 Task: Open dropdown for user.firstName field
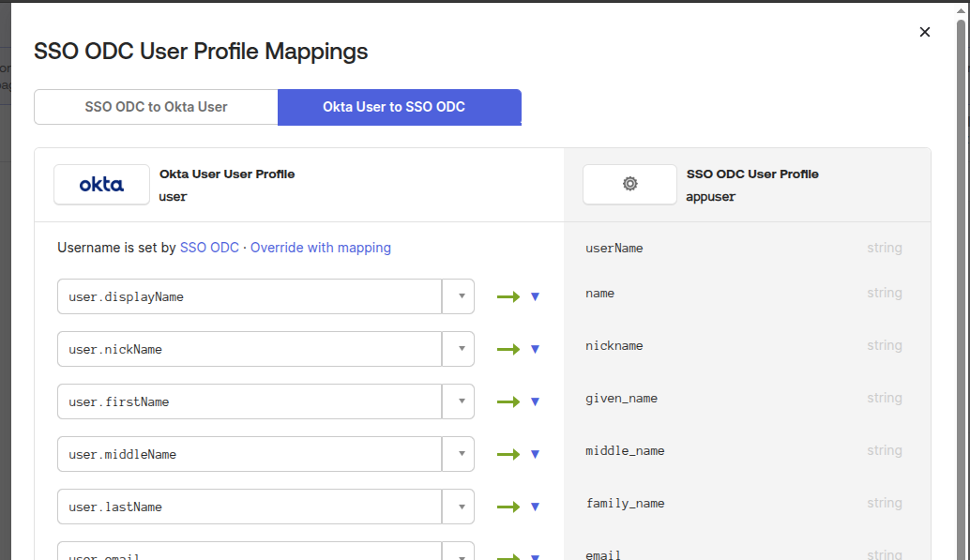pyautogui.click(x=459, y=401)
